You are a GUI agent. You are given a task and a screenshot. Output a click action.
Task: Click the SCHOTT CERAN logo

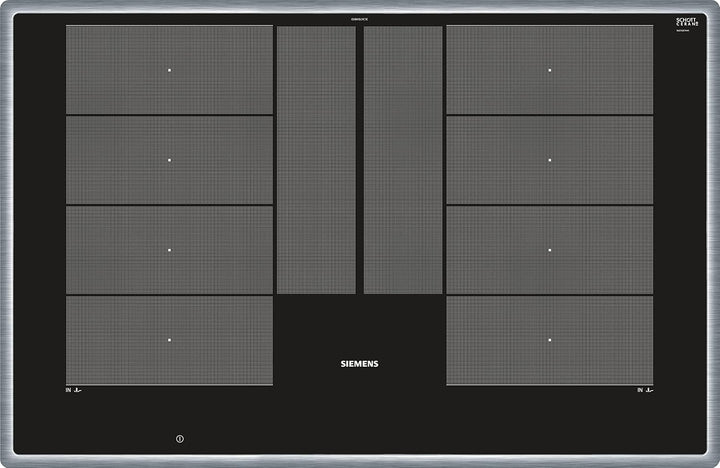[x=687, y=21]
